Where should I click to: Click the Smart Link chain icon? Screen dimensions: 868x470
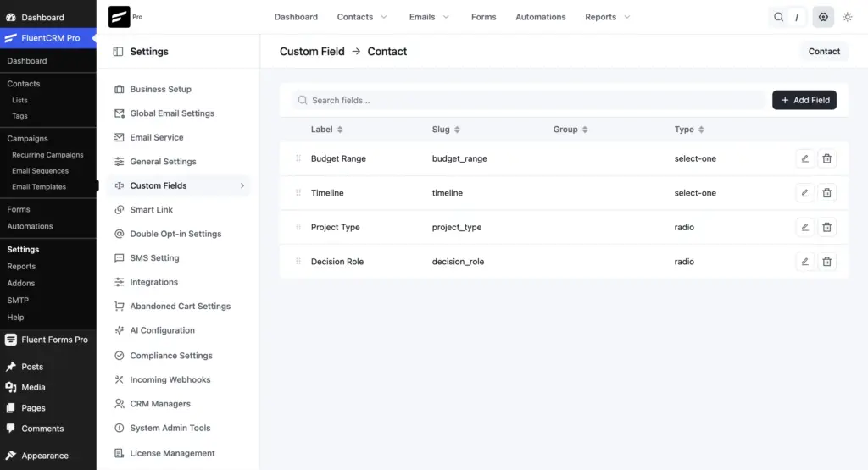coord(119,209)
